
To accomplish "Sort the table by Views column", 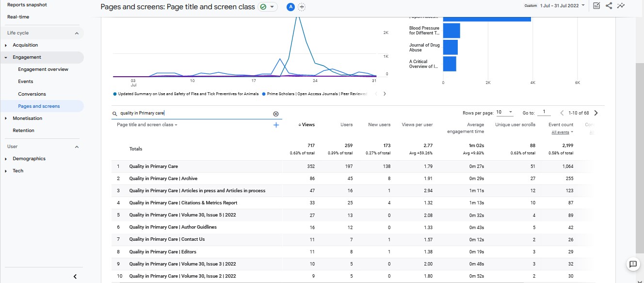I will point(306,125).
